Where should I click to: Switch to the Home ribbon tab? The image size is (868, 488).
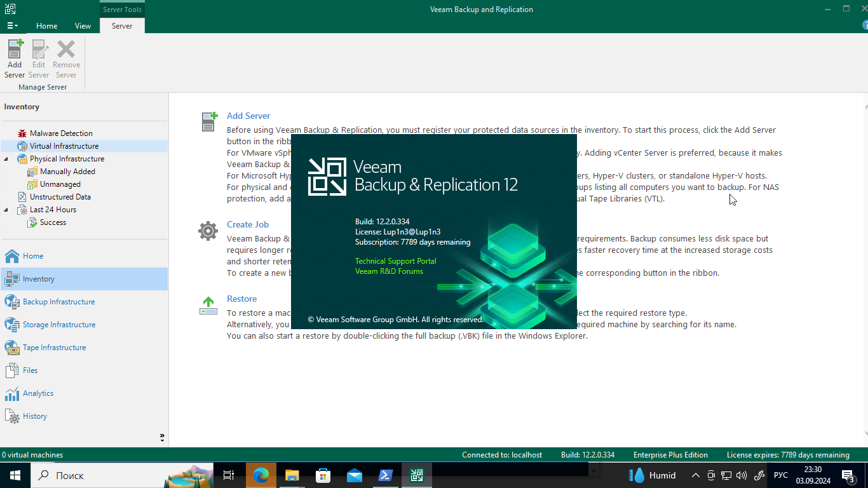pos(46,26)
